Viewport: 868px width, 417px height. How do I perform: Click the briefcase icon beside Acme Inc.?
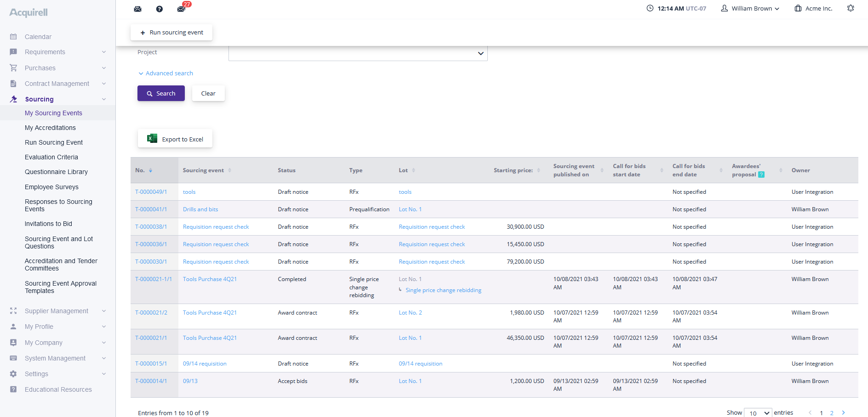coord(798,8)
